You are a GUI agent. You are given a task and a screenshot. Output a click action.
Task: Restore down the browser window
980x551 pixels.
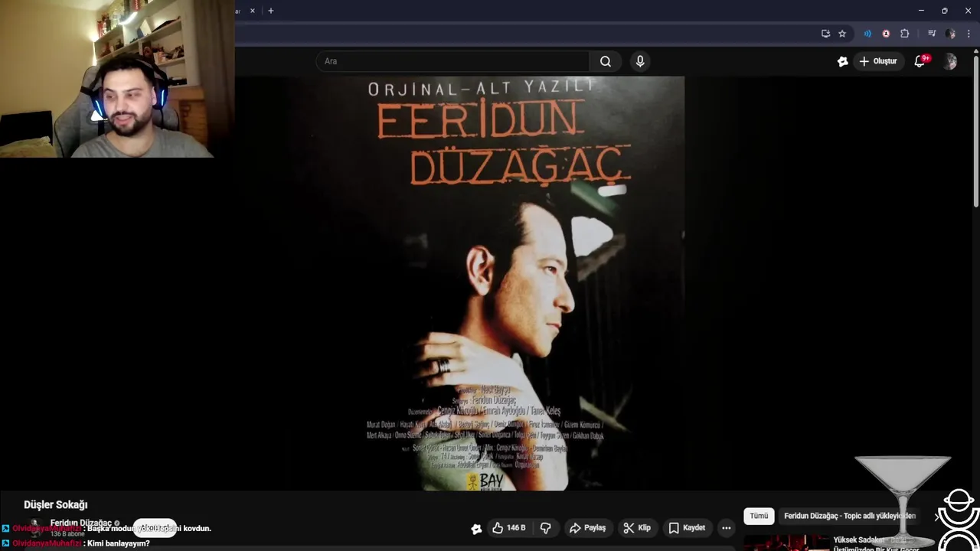(x=944, y=11)
